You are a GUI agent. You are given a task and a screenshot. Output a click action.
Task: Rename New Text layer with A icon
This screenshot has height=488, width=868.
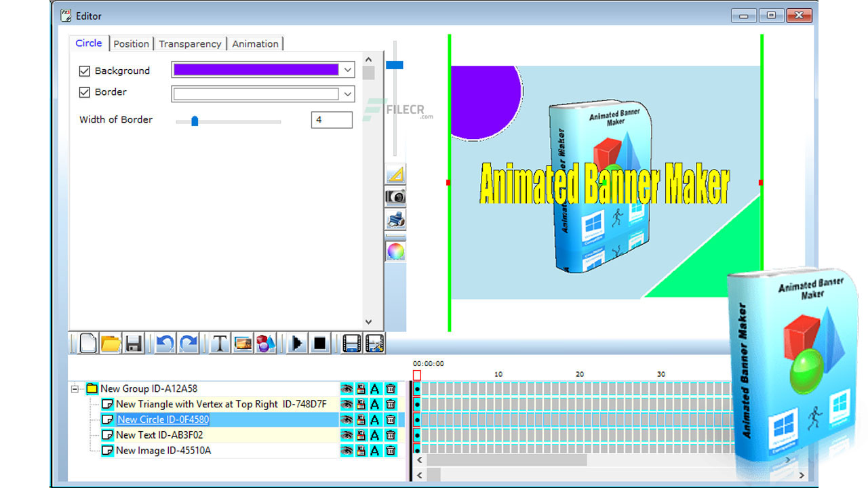coord(374,435)
